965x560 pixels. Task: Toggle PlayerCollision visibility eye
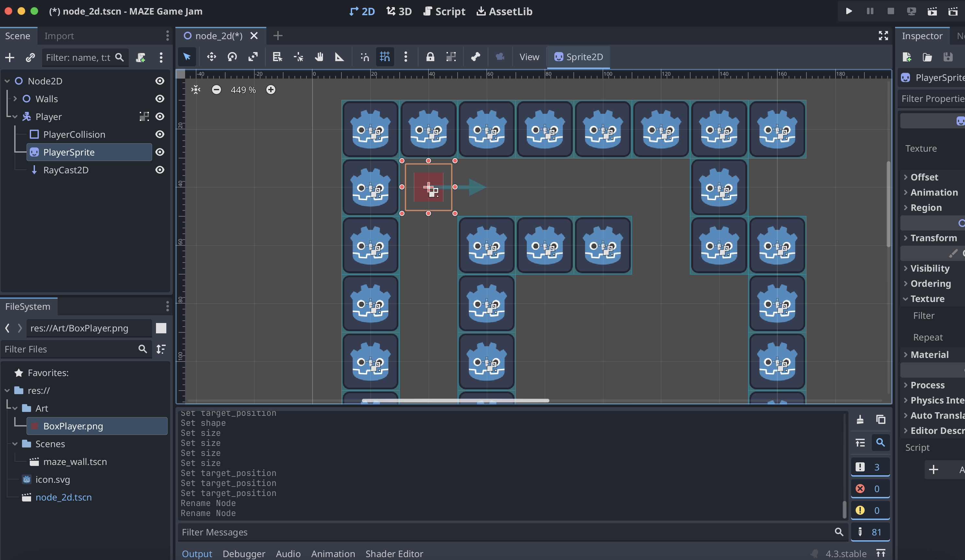pyautogui.click(x=160, y=134)
